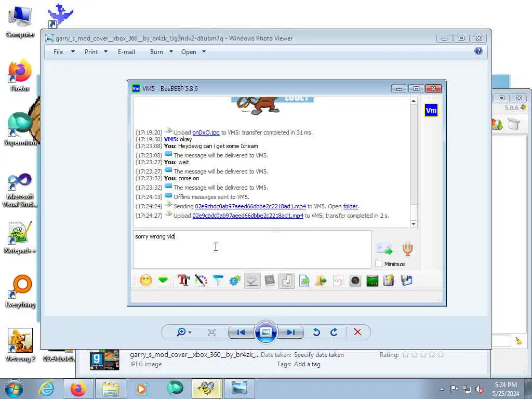Rotate the picture counterclockwise
Image resolution: width=532 pixels, height=399 pixels.
[x=316, y=332]
